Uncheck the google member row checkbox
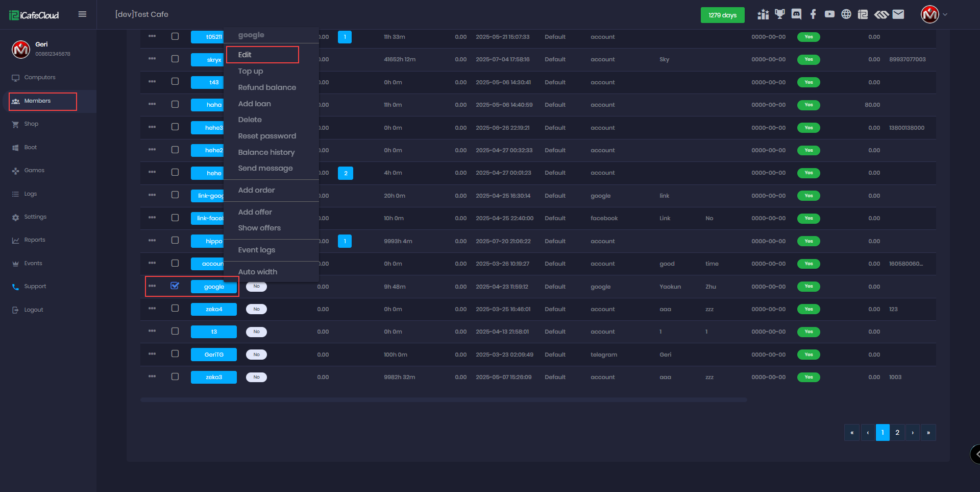Screen dimensions: 980x492 (175, 286)
